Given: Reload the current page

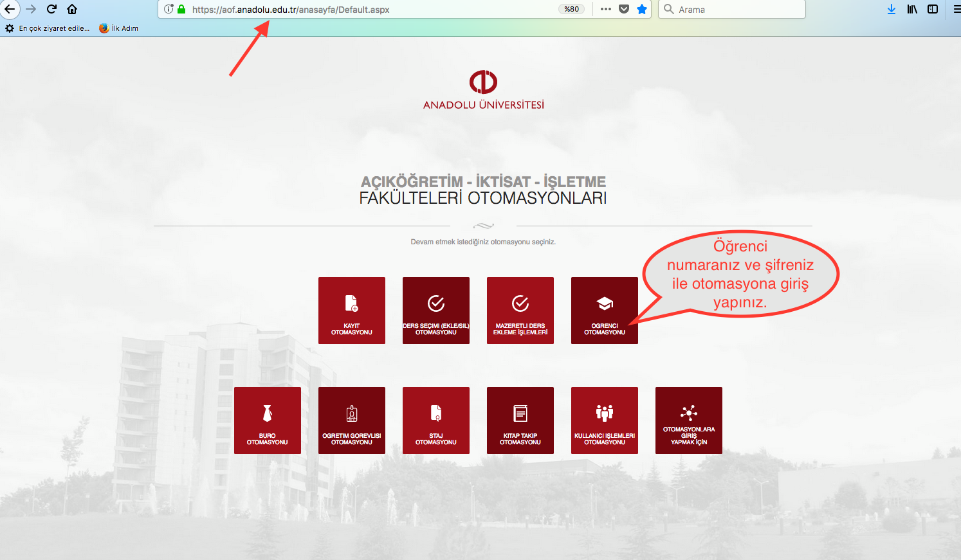Looking at the screenshot, I should [x=51, y=9].
